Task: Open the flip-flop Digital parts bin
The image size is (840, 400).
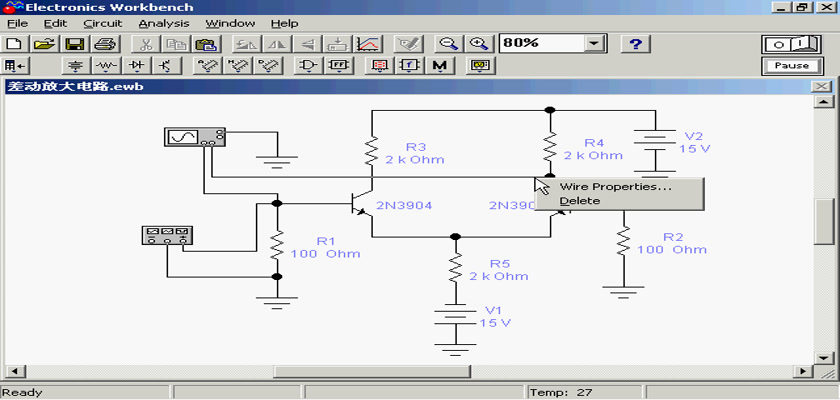Action: 339,66
